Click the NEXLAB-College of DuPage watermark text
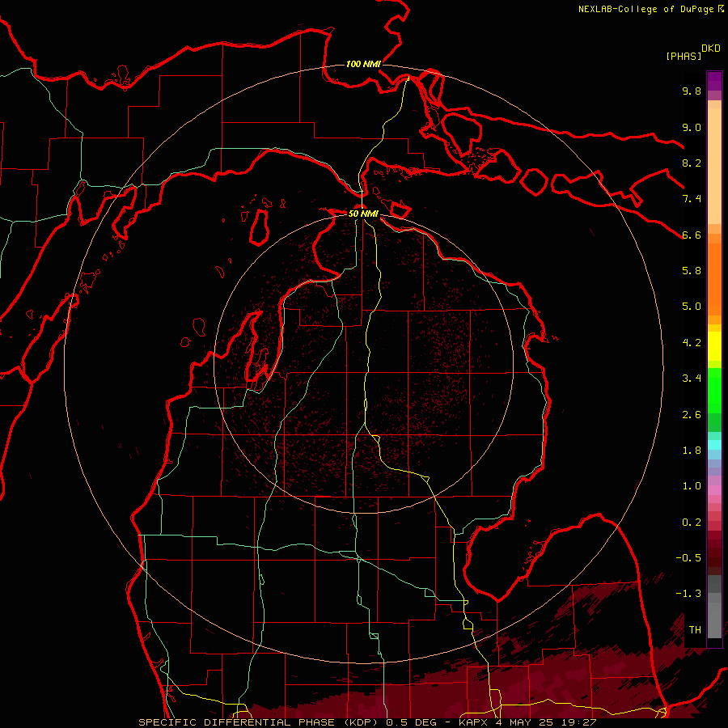Screen dimensions: 728x728 645,9
